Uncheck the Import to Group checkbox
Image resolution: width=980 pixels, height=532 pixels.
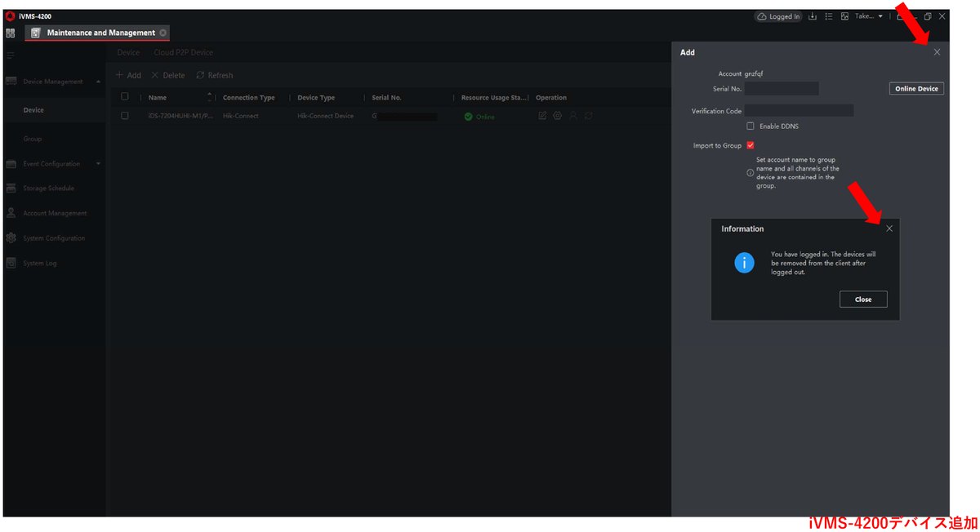pyautogui.click(x=751, y=145)
